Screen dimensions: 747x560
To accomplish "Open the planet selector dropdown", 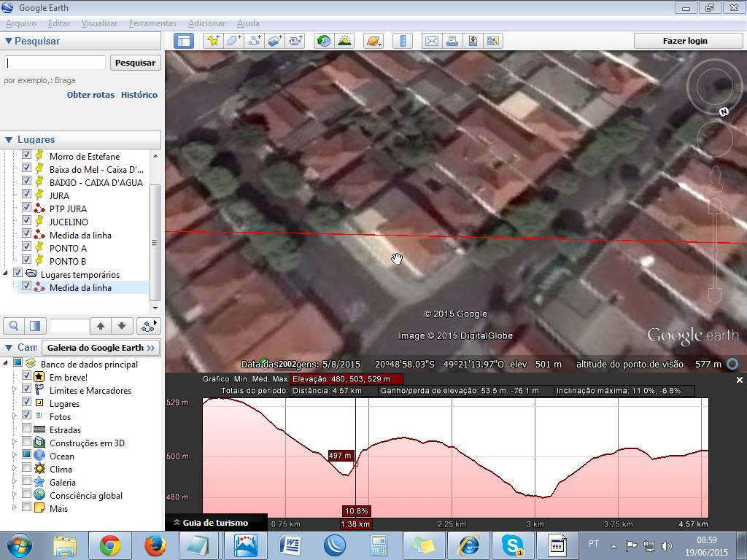I will [x=373, y=41].
